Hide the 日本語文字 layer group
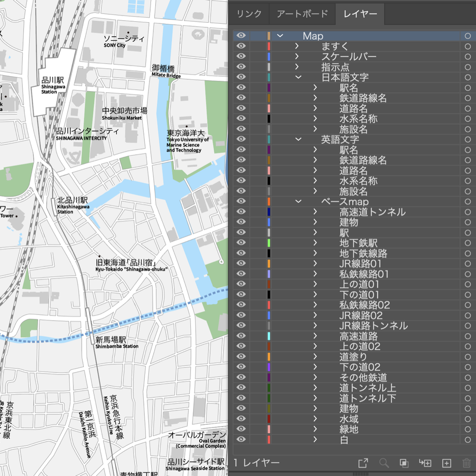Image resolution: width=476 pixels, height=476 pixels. (x=241, y=77)
